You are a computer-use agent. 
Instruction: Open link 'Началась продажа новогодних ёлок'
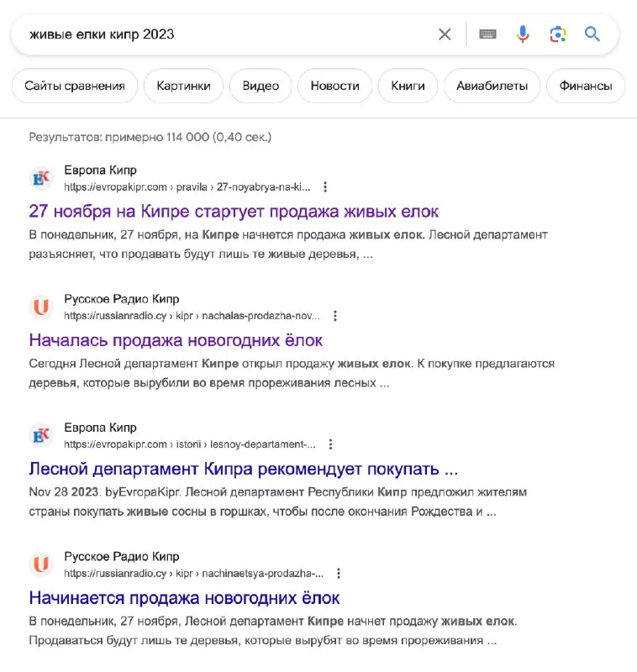[176, 340]
